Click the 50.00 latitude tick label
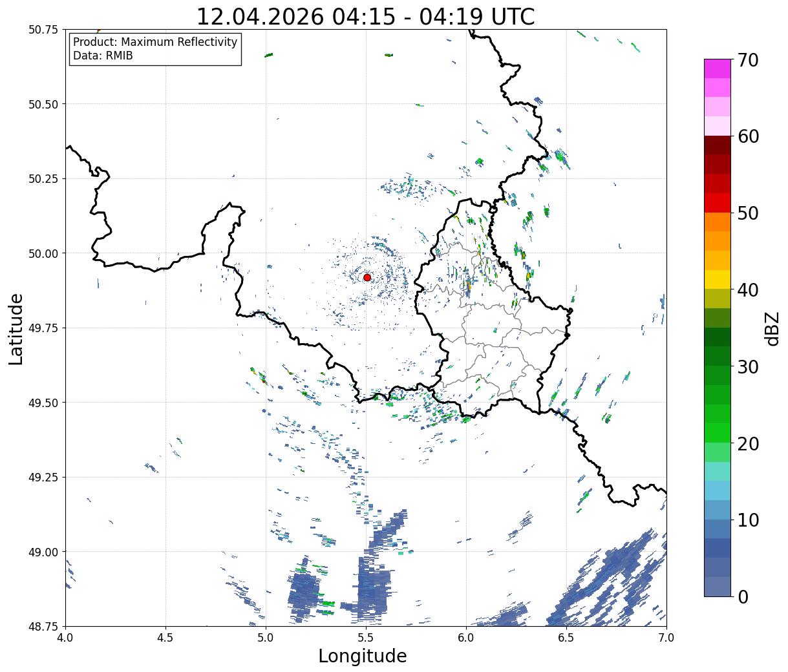Viewport: 788px width, 672px height. 43,253
